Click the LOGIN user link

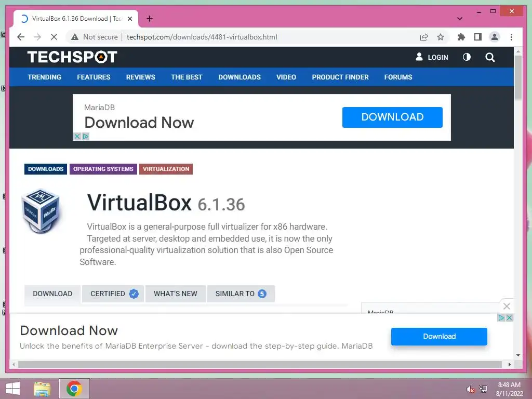(432, 57)
